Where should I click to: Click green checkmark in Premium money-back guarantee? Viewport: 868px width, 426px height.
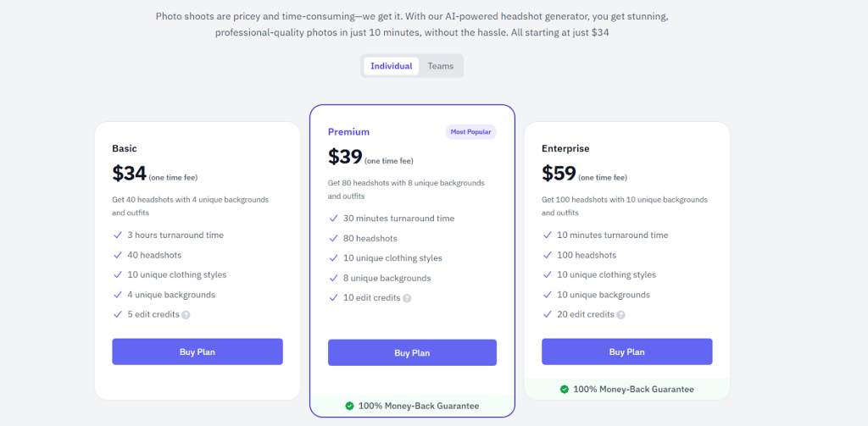pos(349,407)
